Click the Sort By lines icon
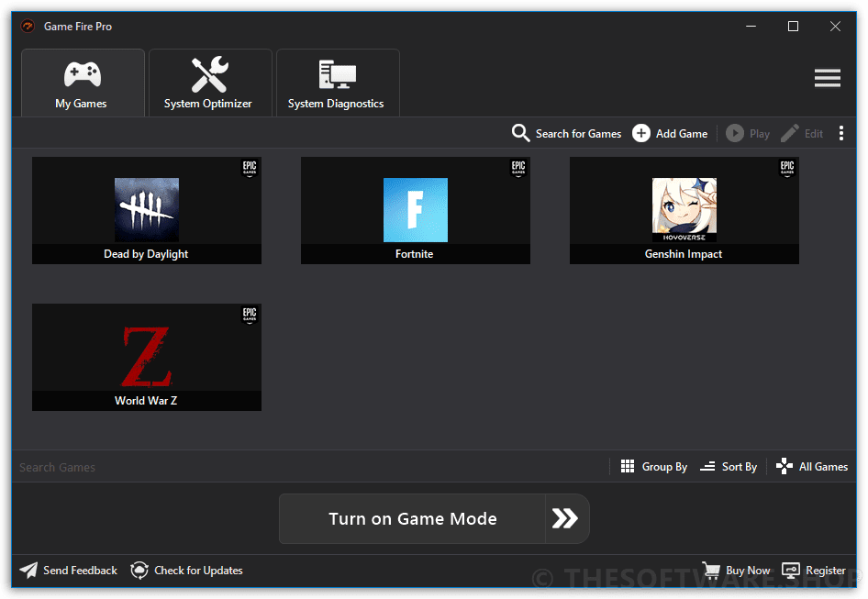The height and width of the screenshot is (599, 868). click(707, 466)
